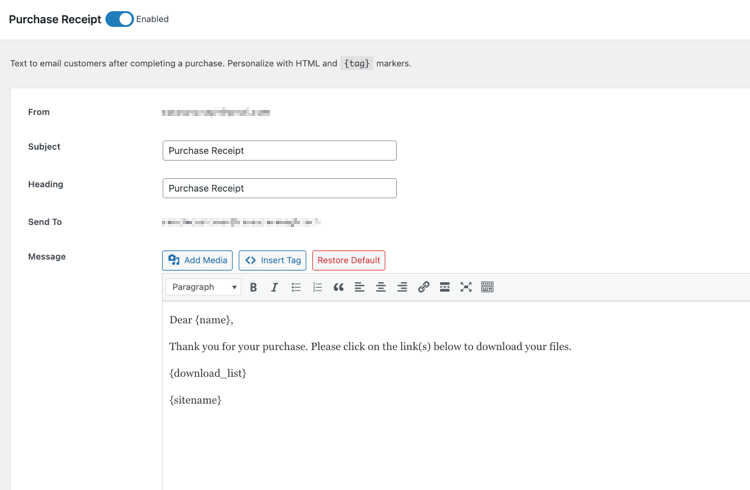Click Restore Default button
The height and width of the screenshot is (490, 750).
[349, 260]
